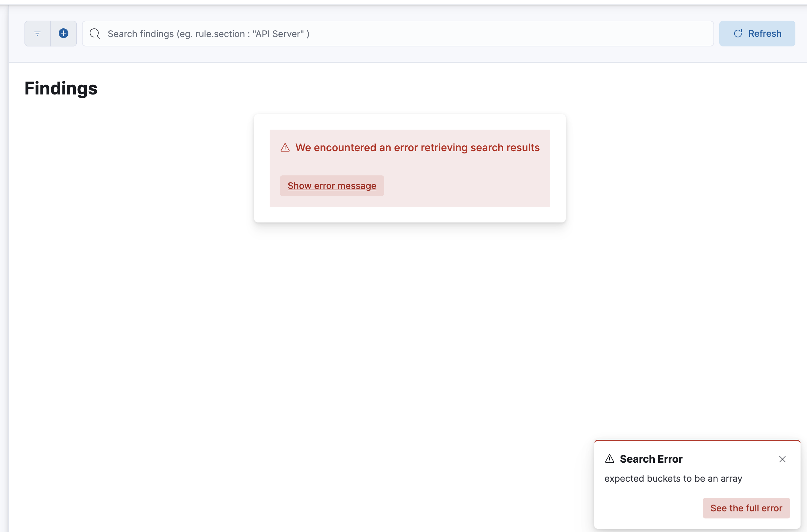
Task: Click the blue plus add-filter icon
Action: [x=63, y=33]
